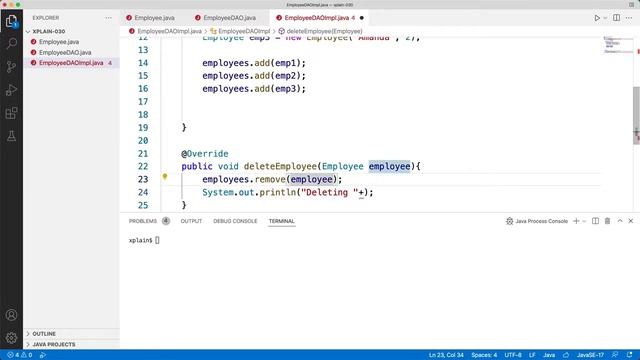Open the Source Control view
Image resolution: width=640 pixels, height=360 pixels.
(11, 67)
